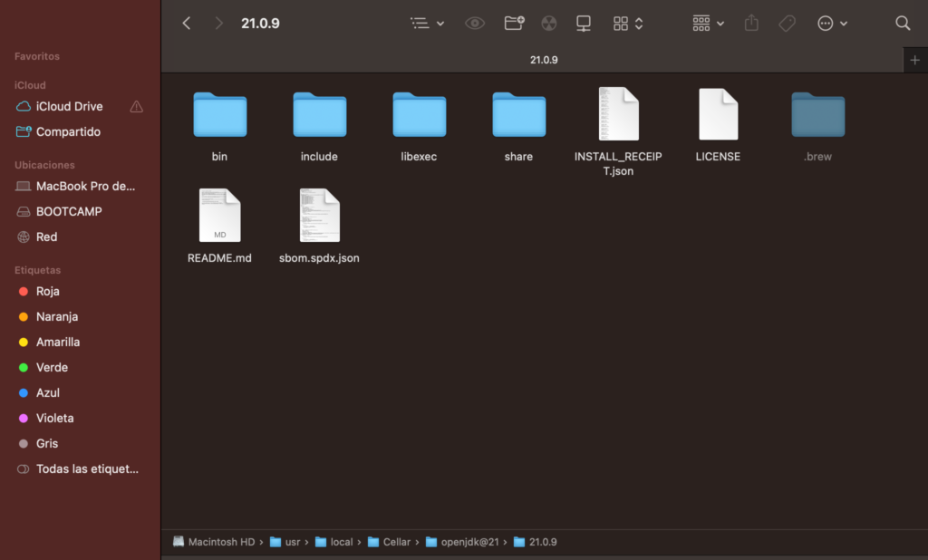Open the list sort options dropdown

pyautogui.click(x=427, y=24)
